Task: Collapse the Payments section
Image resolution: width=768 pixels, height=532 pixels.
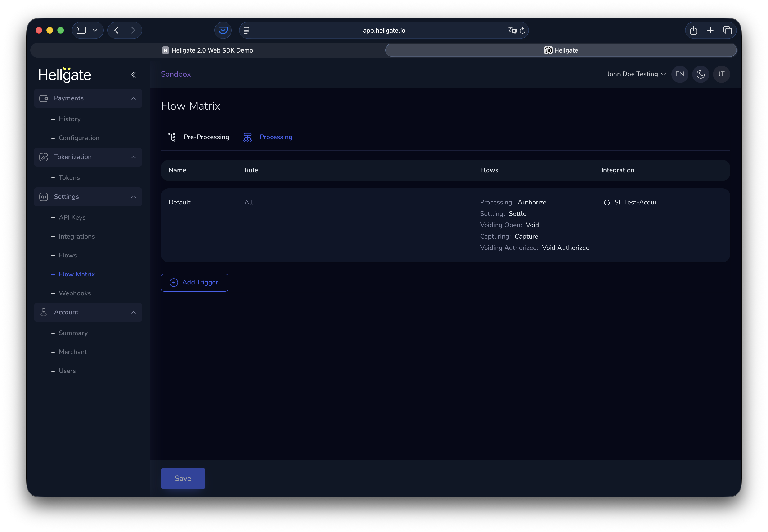Action: pos(133,98)
